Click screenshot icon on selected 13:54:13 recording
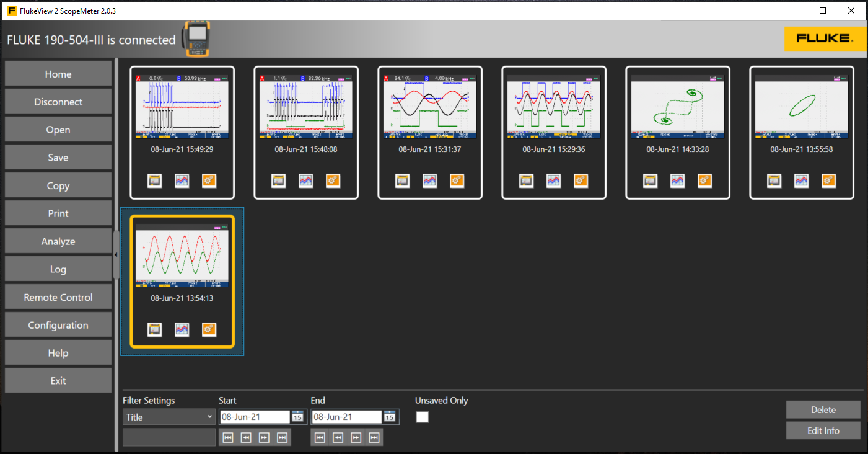Viewport: 868px width, 454px height. click(154, 329)
